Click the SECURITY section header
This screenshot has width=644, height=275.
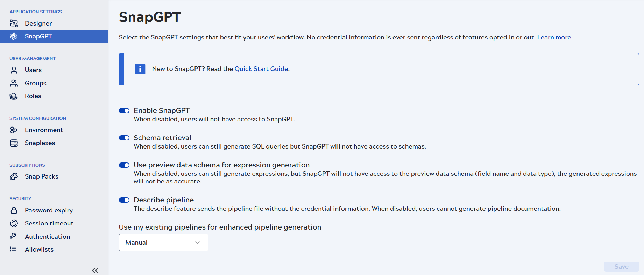(x=20, y=199)
